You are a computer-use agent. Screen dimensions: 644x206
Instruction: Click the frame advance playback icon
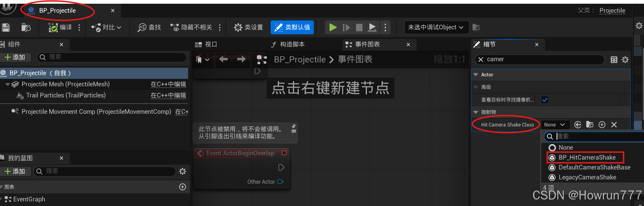(x=346, y=28)
